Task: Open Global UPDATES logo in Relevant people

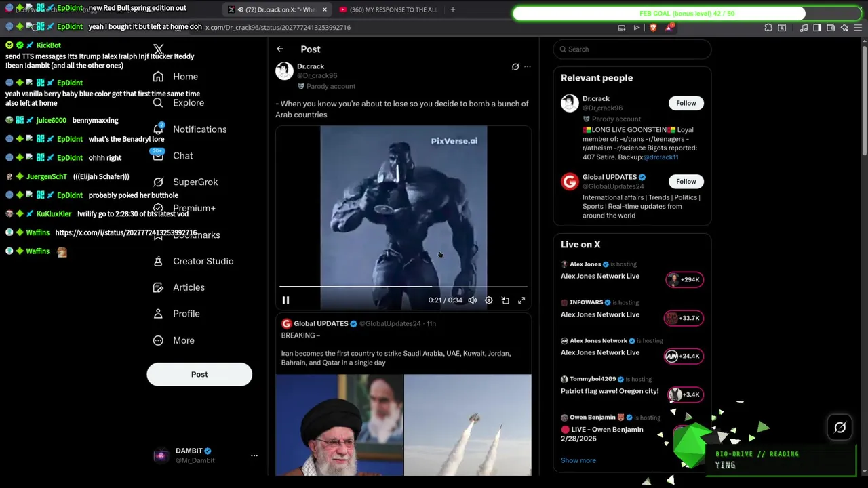Action: [x=570, y=182]
